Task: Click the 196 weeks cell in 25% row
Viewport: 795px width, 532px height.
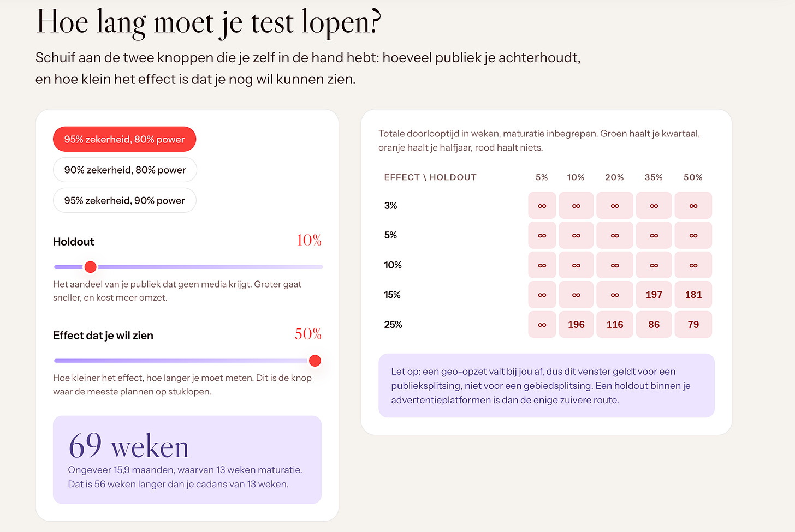Action: pos(576,325)
